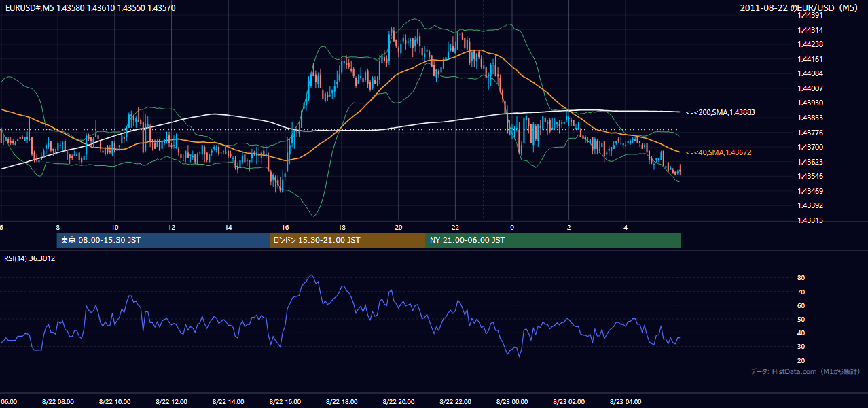868x408 pixels.
Task: Click the 8/22 14:00 time label
Action: click(x=228, y=402)
